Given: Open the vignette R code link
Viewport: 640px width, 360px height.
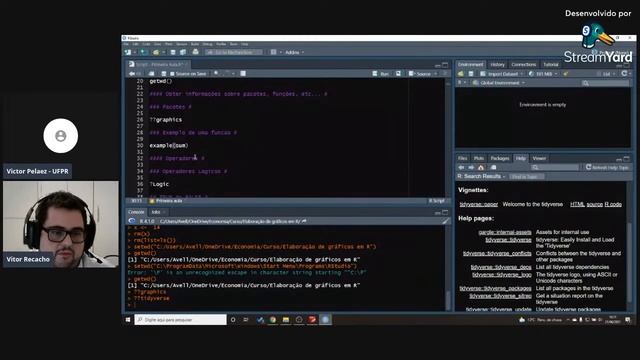Looking at the screenshot, I should point(613,204).
